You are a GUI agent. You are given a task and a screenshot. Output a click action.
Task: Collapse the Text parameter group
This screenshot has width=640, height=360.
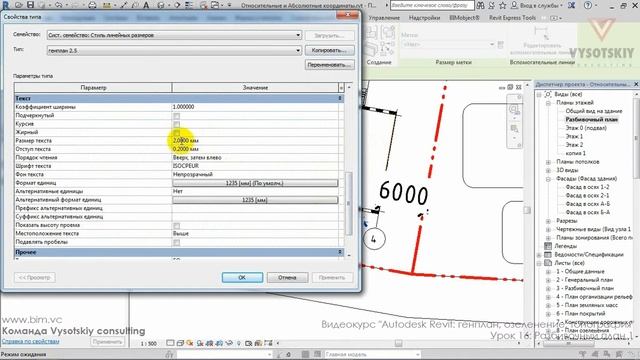point(340,98)
